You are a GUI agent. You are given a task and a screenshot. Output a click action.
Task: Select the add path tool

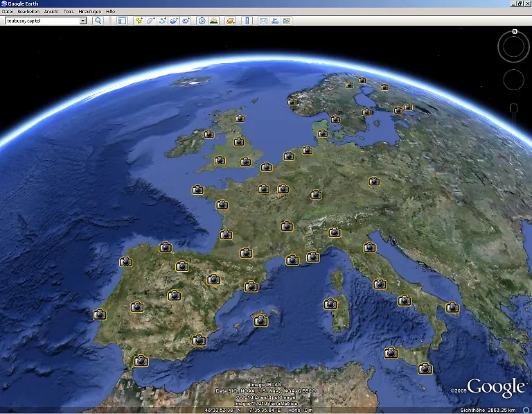tap(163, 21)
